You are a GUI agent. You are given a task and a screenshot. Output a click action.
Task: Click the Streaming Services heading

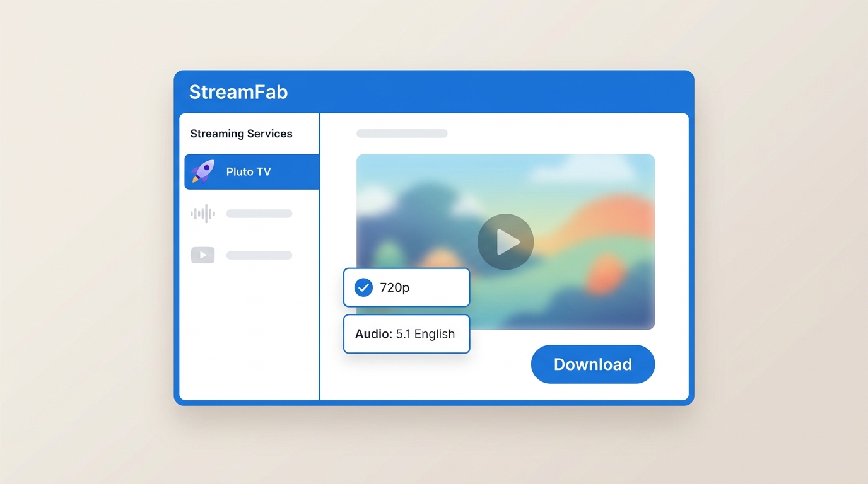click(x=242, y=134)
